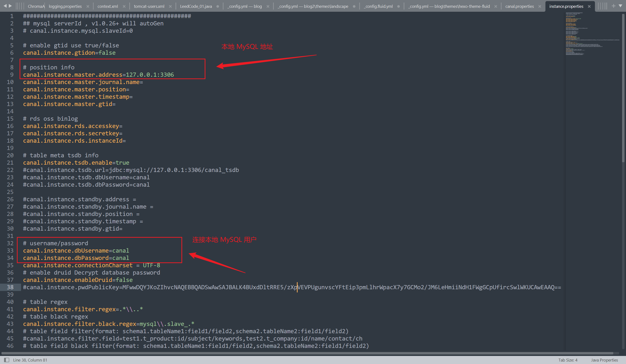Viewport: 626px width, 364px height.
Task: Click the '# table regex' comment
Action: click(x=45, y=302)
